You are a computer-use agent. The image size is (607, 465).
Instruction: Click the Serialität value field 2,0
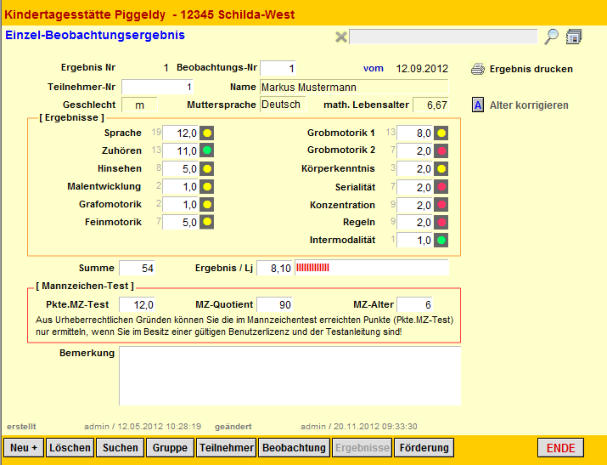tap(415, 187)
